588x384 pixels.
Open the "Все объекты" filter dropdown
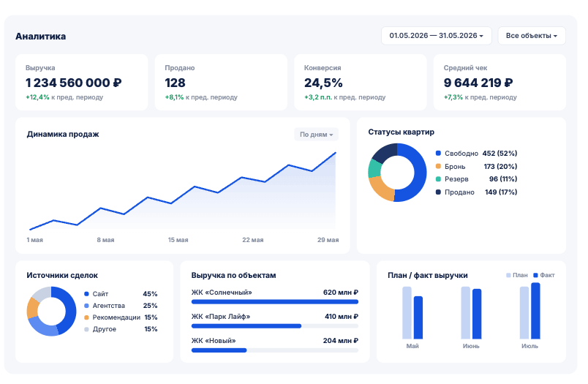point(532,36)
